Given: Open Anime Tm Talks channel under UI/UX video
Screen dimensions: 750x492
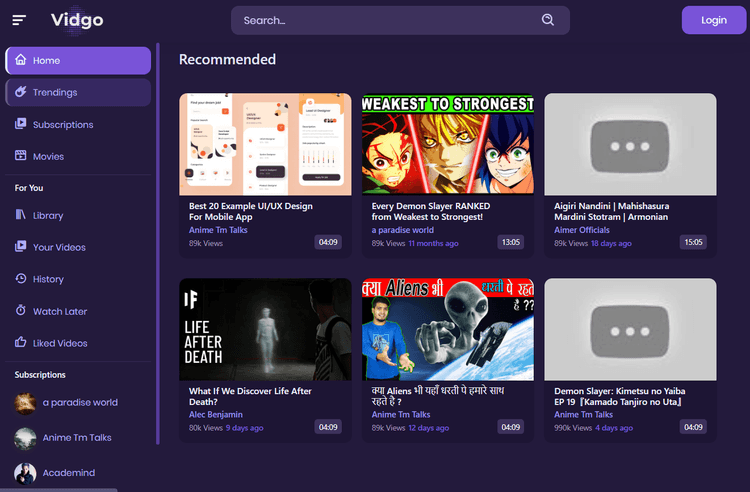Looking at the screenshot, I should coord(218,230).
